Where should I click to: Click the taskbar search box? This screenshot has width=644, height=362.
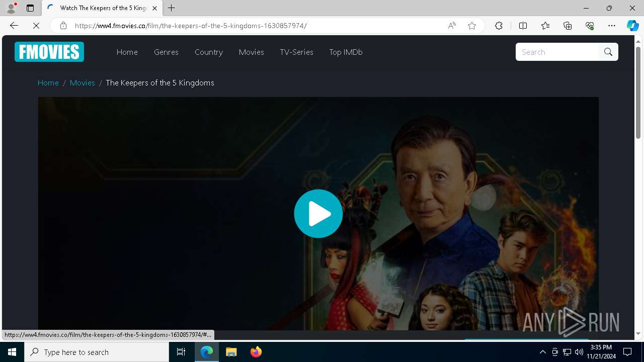pos(97,352)
